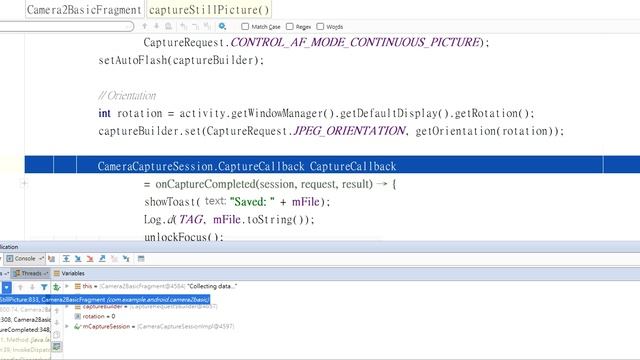
Task: Select the 'rotation = 0' variable row
Action: coord(95,316)
